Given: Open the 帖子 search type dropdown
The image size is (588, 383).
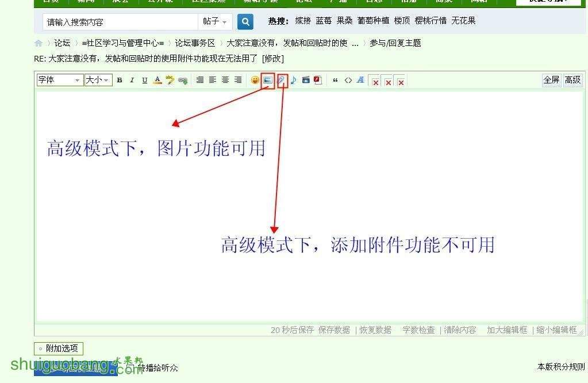Looking at the screenshot, I should click(x=215, y=22).
